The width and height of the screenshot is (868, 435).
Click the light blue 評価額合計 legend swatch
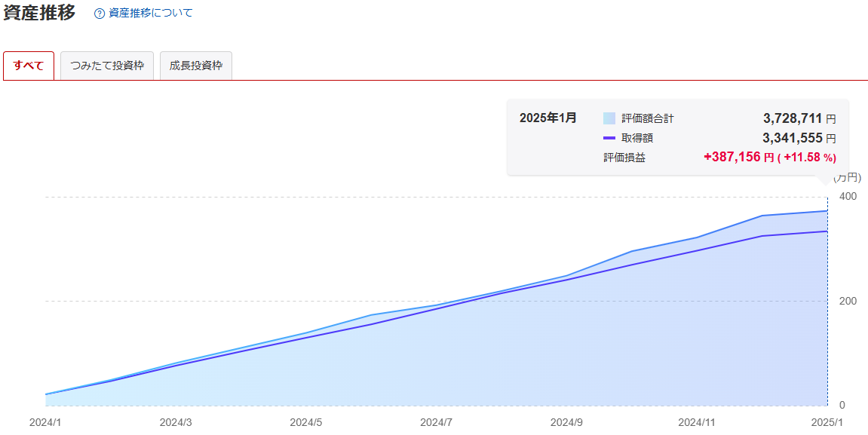click(609, 118)
